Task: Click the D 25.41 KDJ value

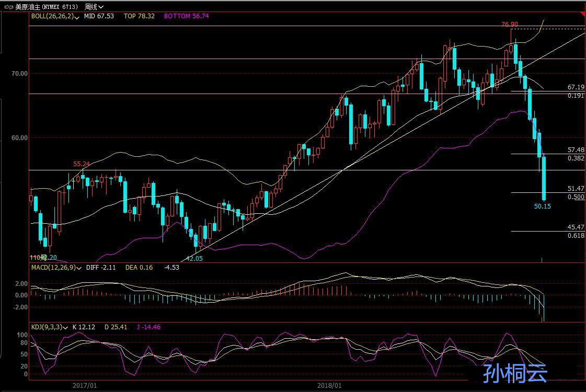Action: tap(116, 327)
